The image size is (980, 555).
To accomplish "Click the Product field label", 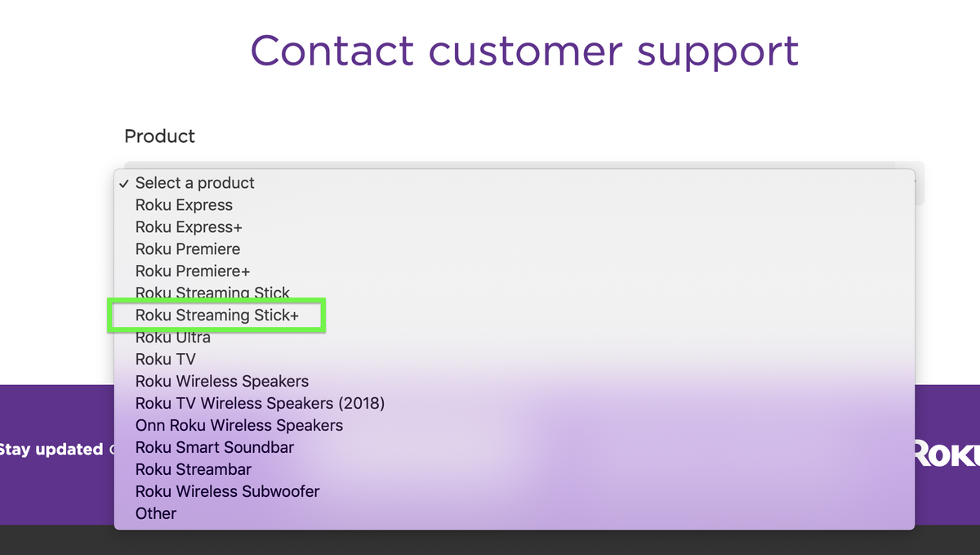I will (159, 137).
